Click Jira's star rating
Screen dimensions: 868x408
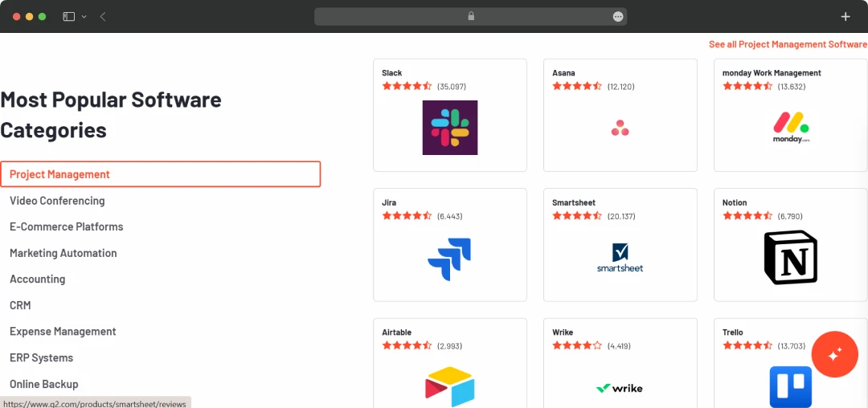(407, 216)
